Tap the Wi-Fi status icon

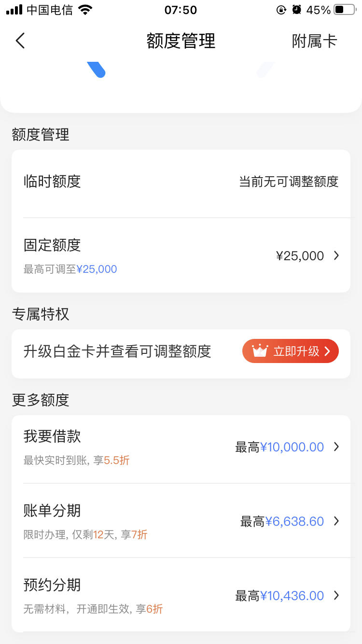tap(85, 10)
